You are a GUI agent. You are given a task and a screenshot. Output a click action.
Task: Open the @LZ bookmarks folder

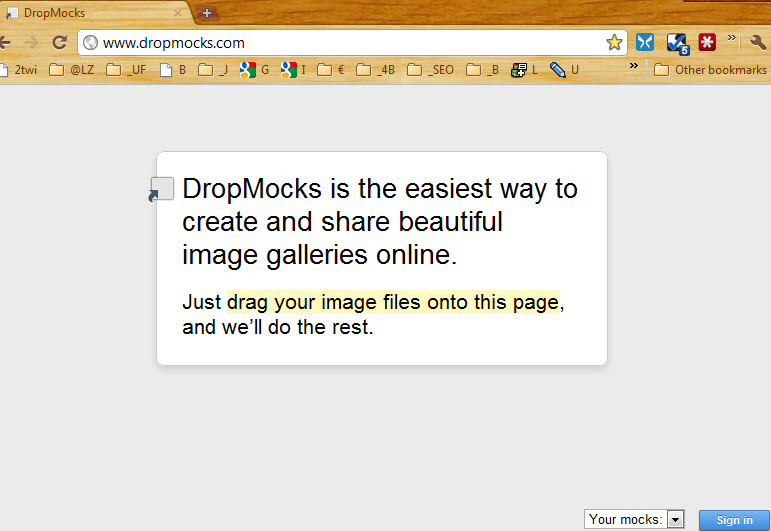[x=72, y=70]
